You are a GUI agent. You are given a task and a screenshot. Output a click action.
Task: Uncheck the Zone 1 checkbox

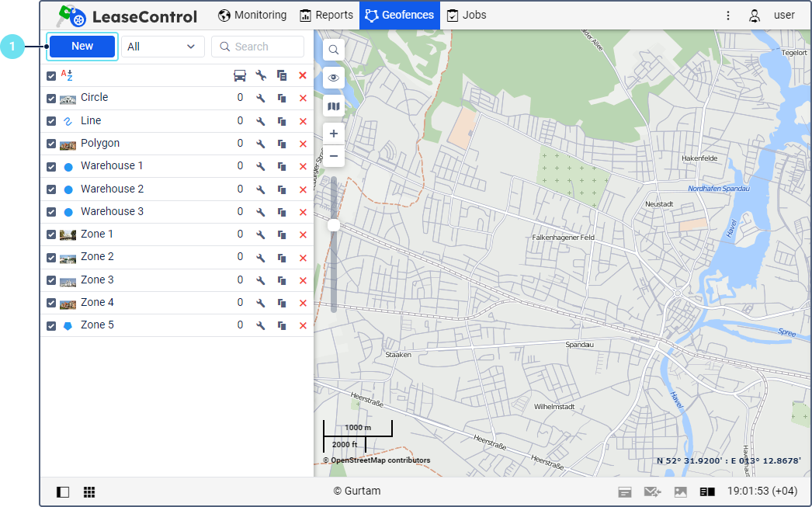click(50, 234)
